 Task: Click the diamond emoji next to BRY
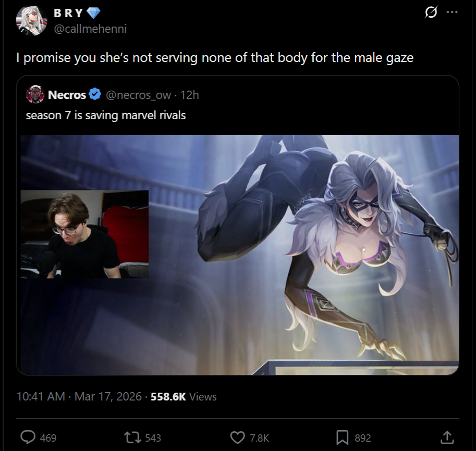click(93, 13)
